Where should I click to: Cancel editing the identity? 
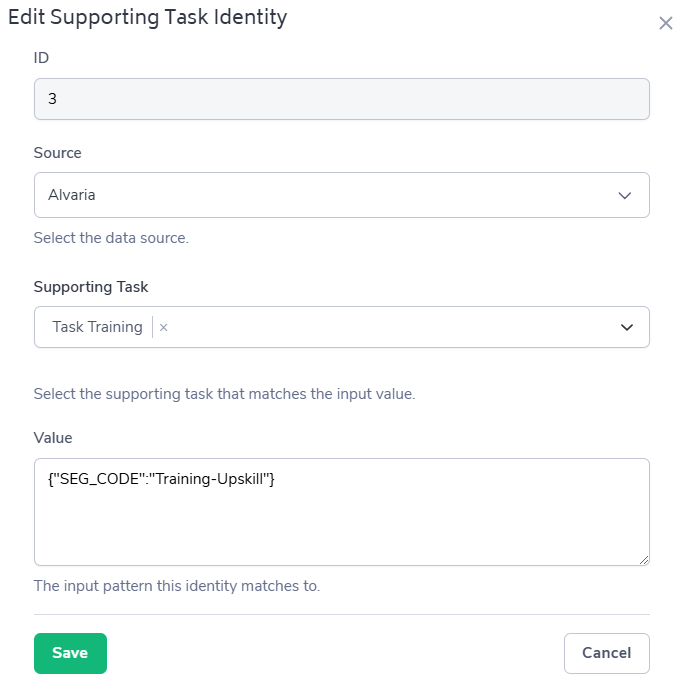[x=606, y=653]
